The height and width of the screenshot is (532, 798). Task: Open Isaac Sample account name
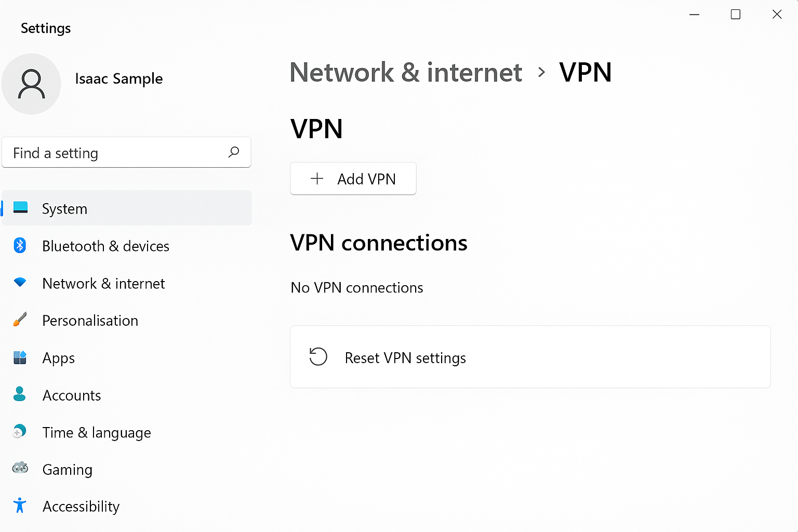pos(119,78)
